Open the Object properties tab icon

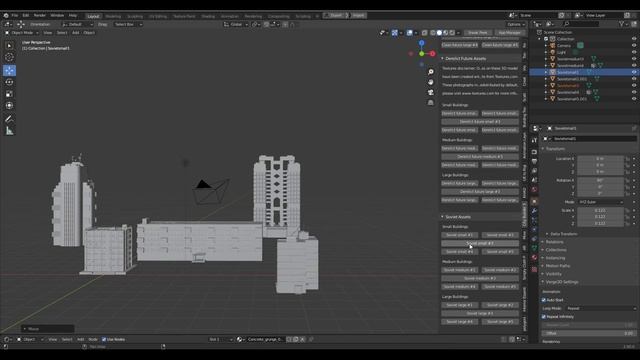534,201
